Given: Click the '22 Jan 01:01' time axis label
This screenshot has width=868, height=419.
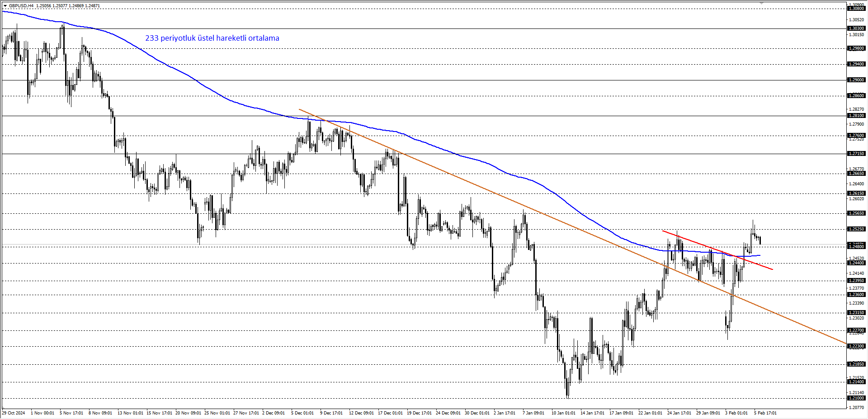Looking at the screenshot, I should [651, 413].
